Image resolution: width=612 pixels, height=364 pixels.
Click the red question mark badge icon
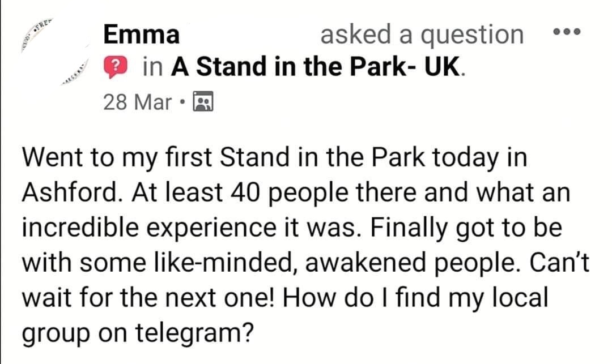tap(115, 67)
